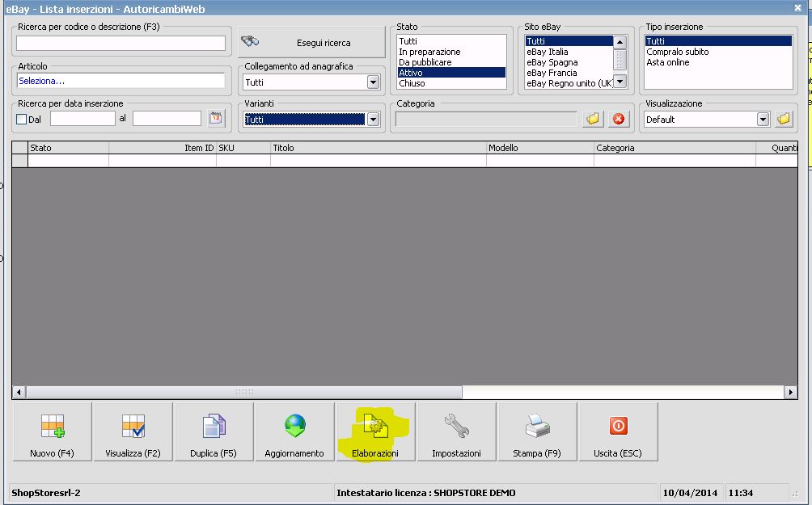The width and height of the screenshot is (812, 505).
Task: Select Tutti in the Stato list
Action: (451, 41)
